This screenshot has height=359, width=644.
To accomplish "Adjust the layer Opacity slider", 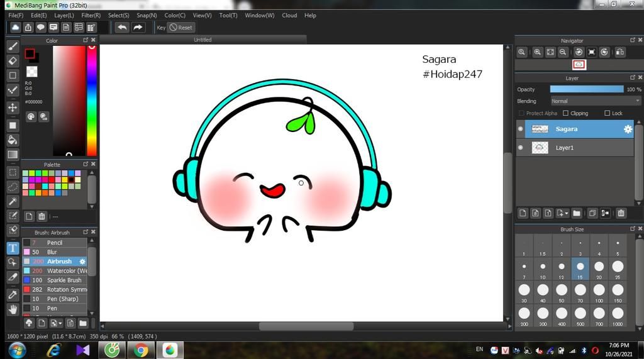I will [587, 89].
